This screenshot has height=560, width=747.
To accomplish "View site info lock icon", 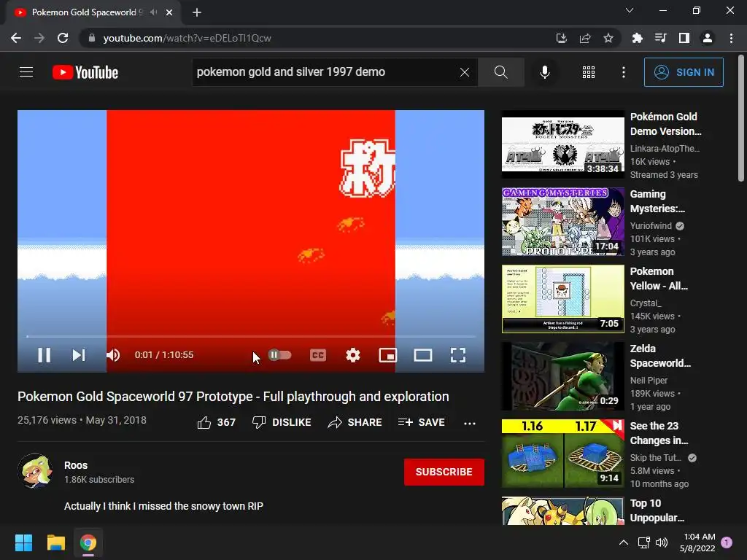I will (92, 38).
